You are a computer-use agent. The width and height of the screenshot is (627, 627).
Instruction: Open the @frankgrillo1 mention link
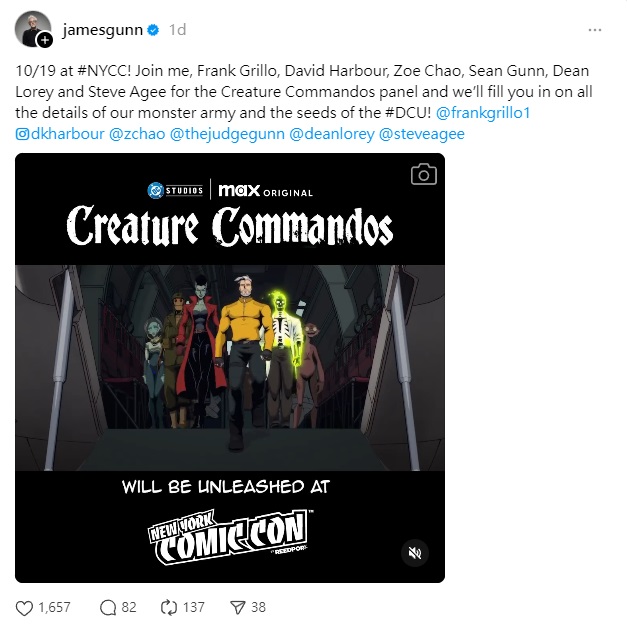[x=483, y=113]
